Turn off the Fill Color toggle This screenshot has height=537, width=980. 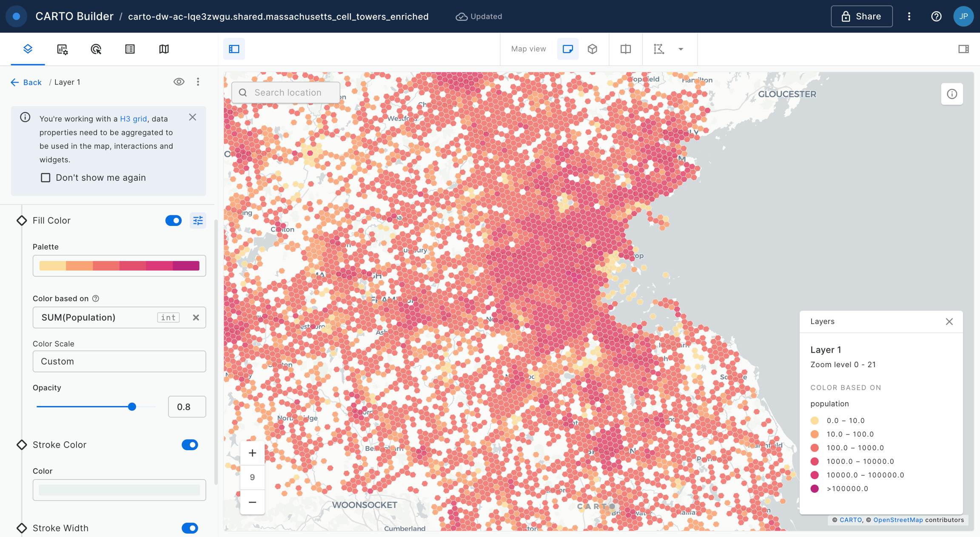(x=173, y=220)
